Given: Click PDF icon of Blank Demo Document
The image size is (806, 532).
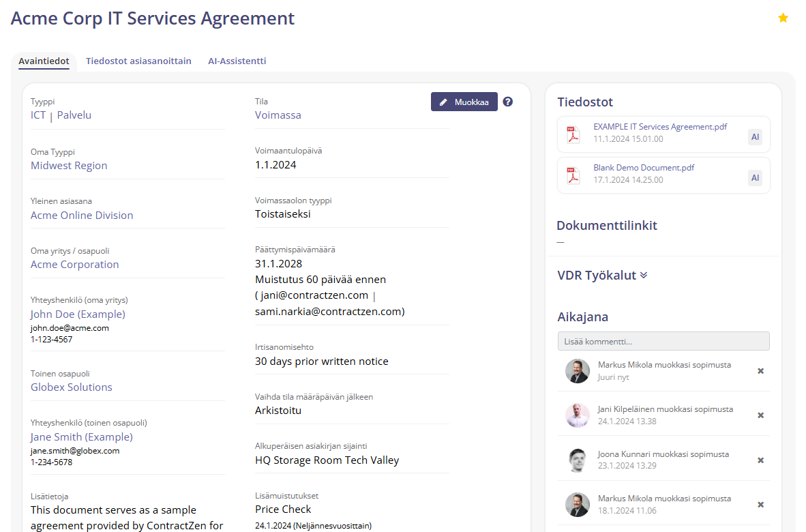Looking at the screenshot, I should [573, 176].
